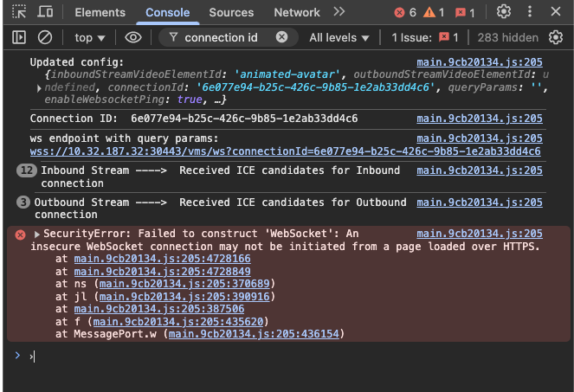Show the console sidebar
Image resolution: width=574 pixels, height=392 pixels.
click(x=19, y=37)
